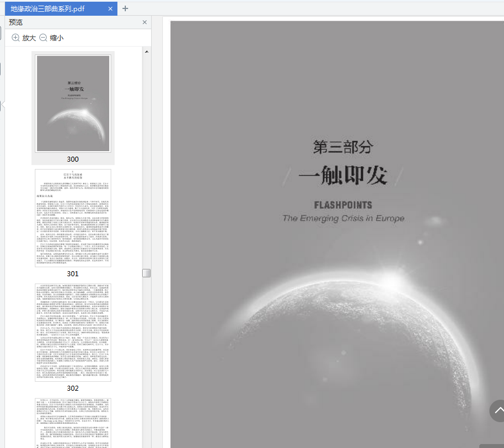Collapse the sidebar with the left-edge arrow

pyautogui.click(x=2, y=104)
